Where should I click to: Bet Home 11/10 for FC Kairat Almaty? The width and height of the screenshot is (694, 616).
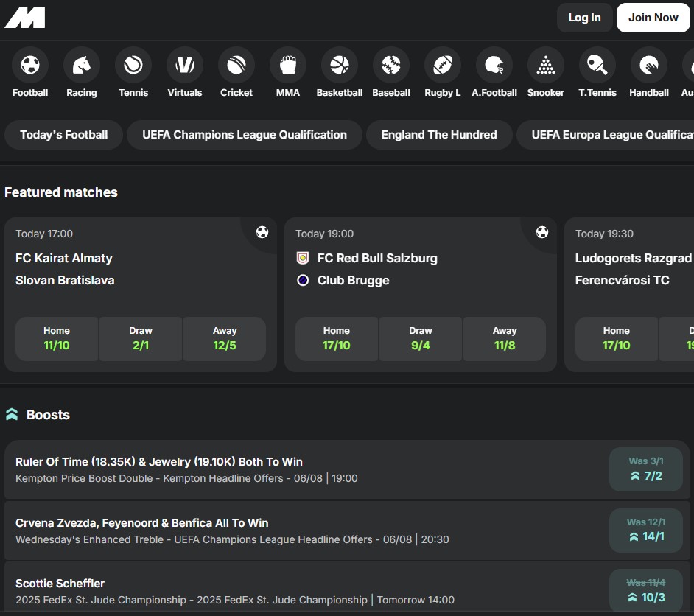pyautogui.click(x=57, y=338)
